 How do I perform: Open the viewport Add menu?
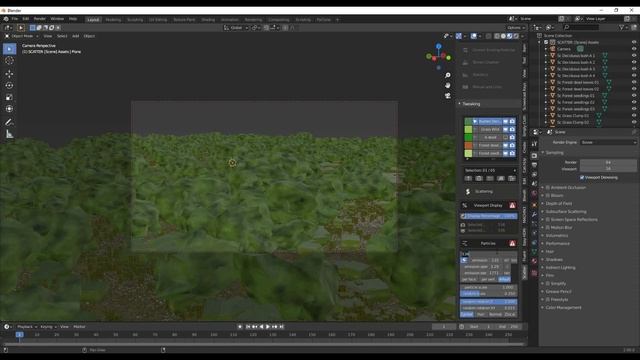click(76, 36)
